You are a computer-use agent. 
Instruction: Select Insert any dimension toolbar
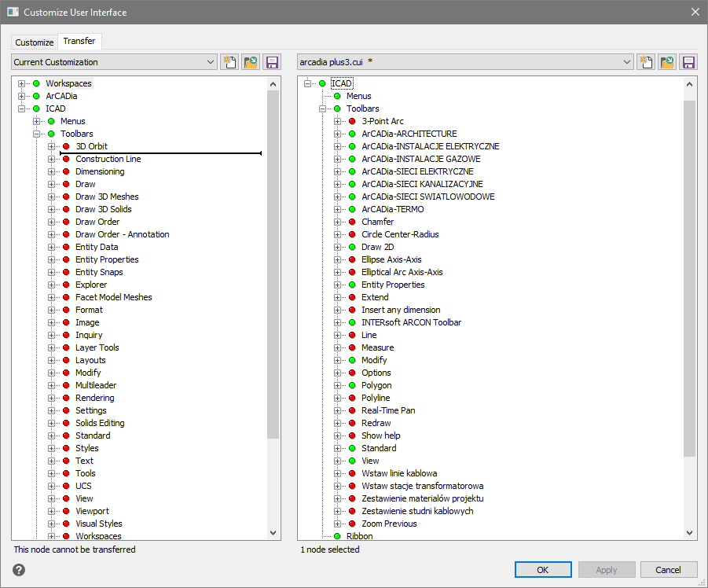click(401, 310)
